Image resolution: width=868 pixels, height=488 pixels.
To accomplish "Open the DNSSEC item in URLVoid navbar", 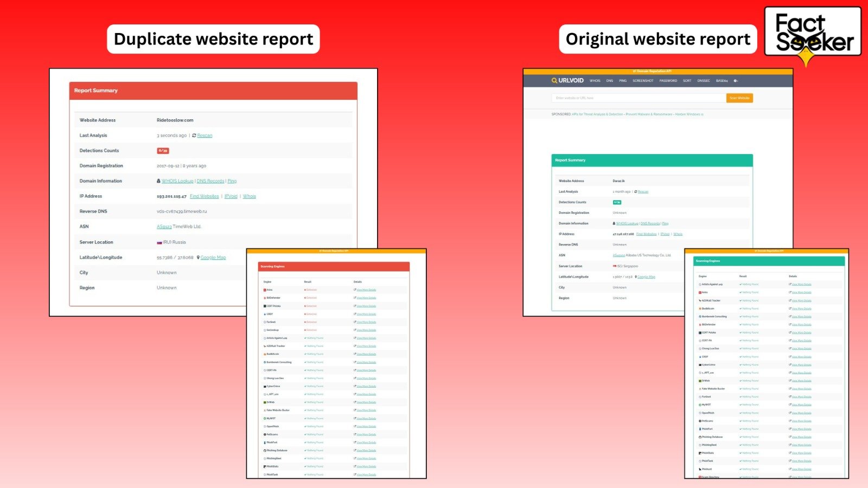I will 704,81.
